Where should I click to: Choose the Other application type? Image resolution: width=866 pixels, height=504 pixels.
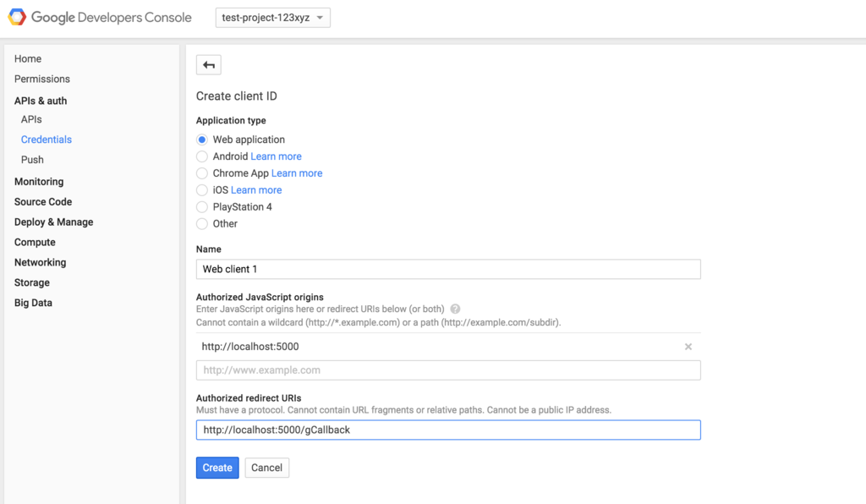202,224
